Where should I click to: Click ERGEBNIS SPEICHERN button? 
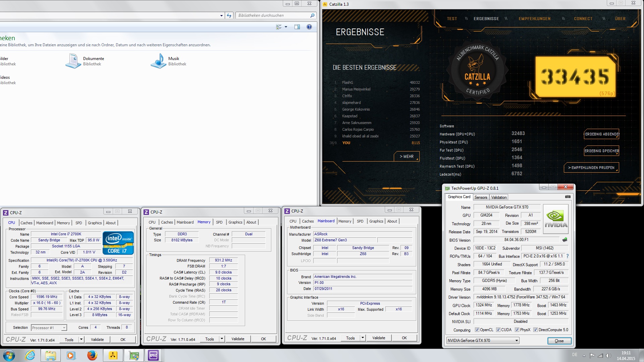pyautogui.click(x=602, y=151)
